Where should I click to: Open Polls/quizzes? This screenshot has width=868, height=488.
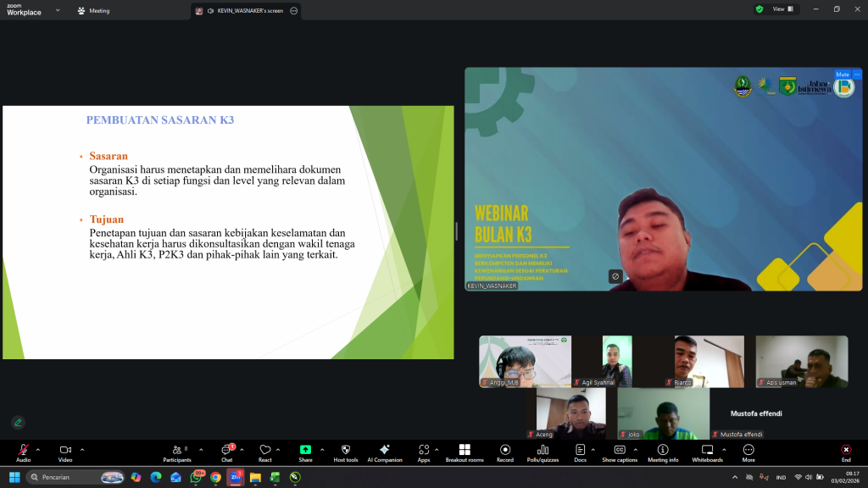click(542, 452)
